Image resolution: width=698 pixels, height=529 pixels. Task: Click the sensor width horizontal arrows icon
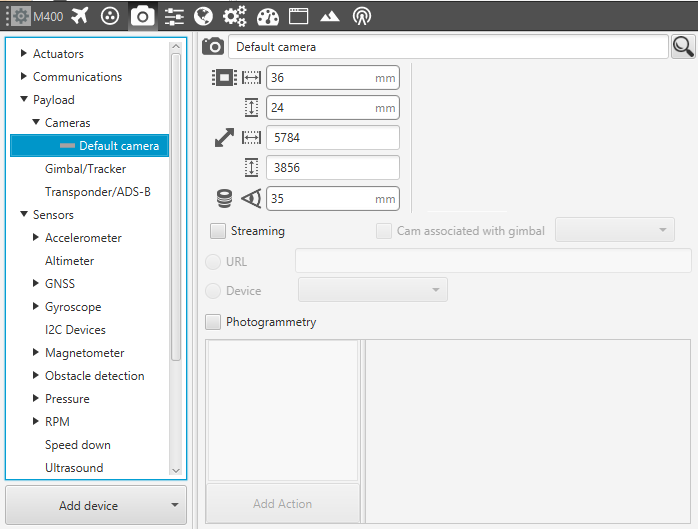point(252,77)
